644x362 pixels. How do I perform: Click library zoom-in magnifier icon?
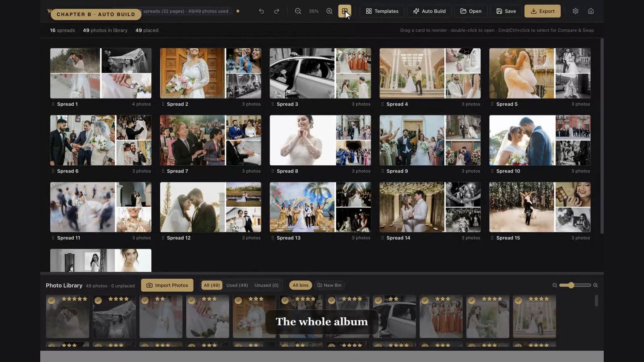click(x=595, y=285)
